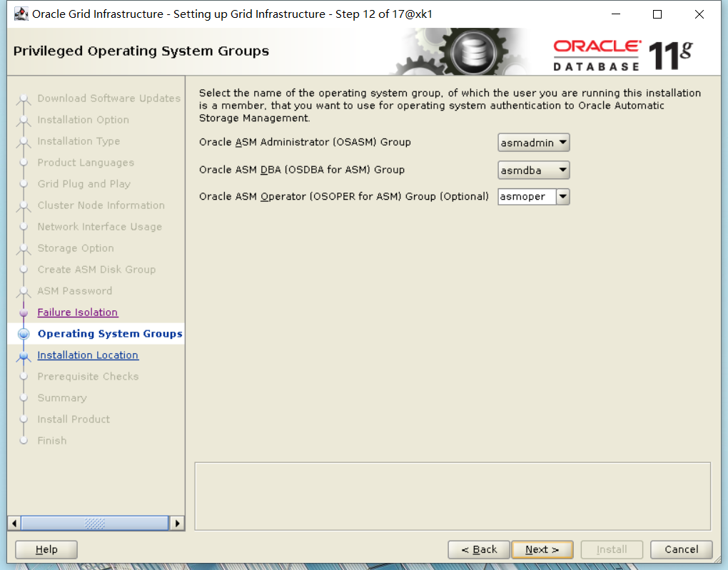
Task: Click the step list's right scroll arrow
Action: (177, 523)
